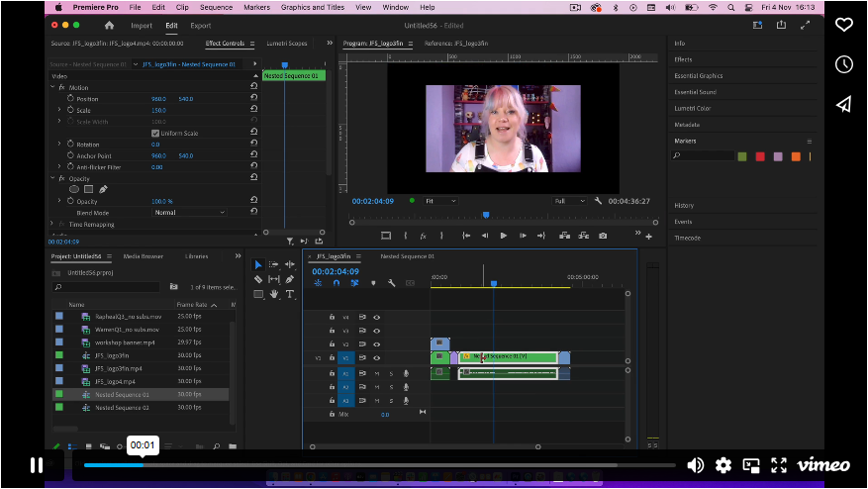Toggle V4 track lock
The width and height of the screenshot is (868, 489).
pyautogui.click(x=332, y=318)
